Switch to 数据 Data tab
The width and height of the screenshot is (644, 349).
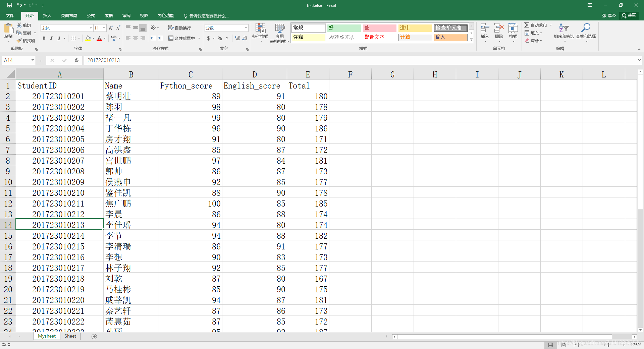109,16
